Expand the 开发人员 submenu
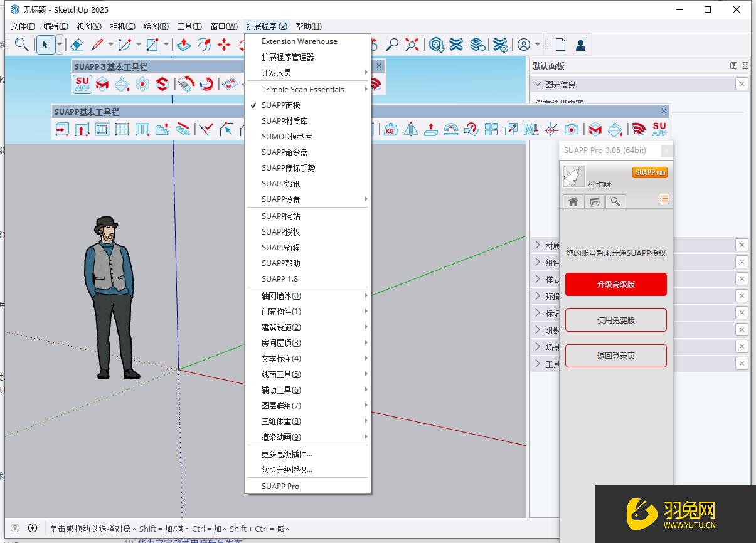 click(x=307, y=73)
